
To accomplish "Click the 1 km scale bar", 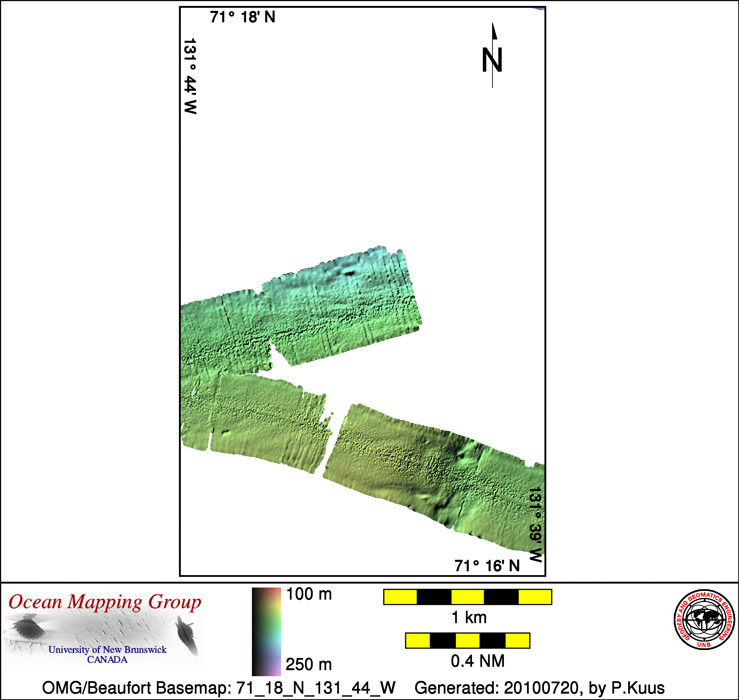I will coord(467,597).
